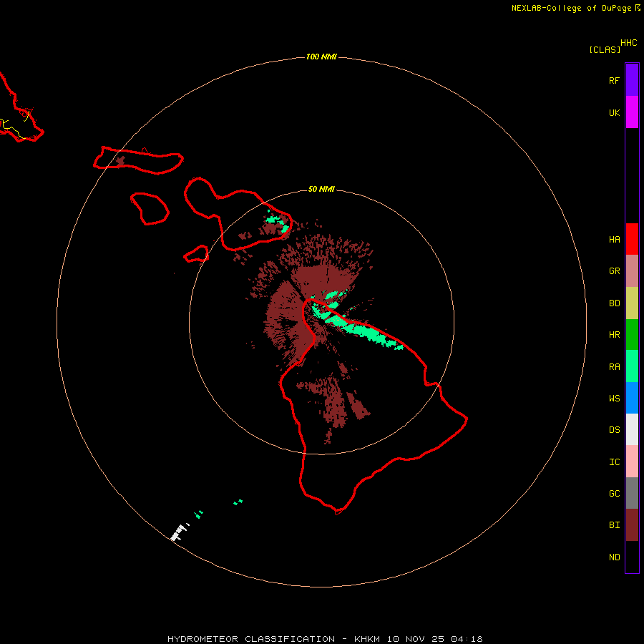644x644 pixels.
Task: Click the ND black legend block
Action: click(x=632, y=557)
